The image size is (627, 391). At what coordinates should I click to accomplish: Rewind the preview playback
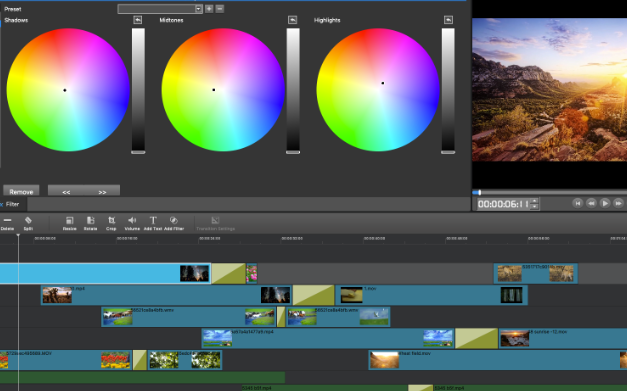[591, 203]
